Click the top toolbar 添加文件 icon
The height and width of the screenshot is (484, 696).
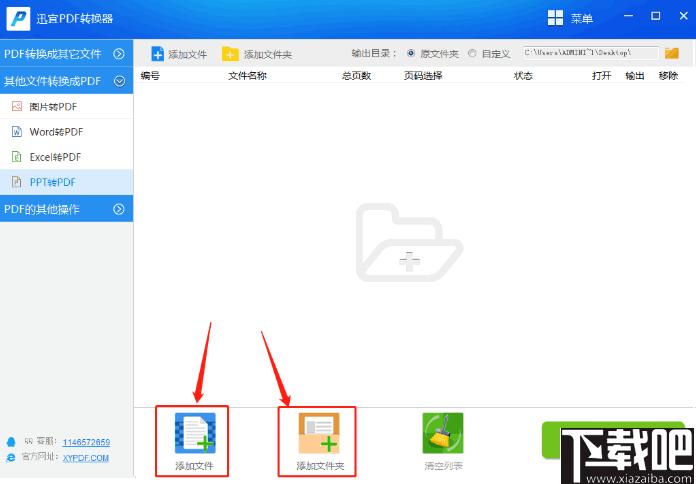(x=158, y=54)
